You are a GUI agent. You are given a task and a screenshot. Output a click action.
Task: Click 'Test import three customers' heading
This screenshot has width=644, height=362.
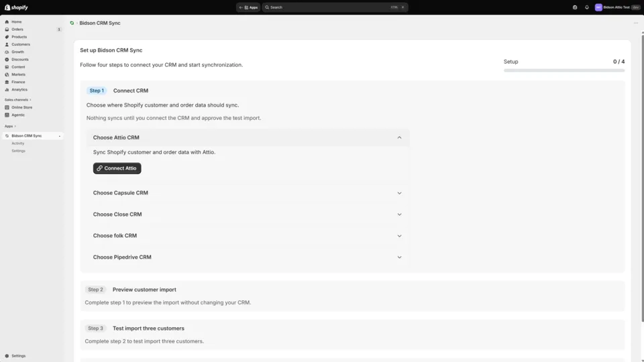[148, 328]
